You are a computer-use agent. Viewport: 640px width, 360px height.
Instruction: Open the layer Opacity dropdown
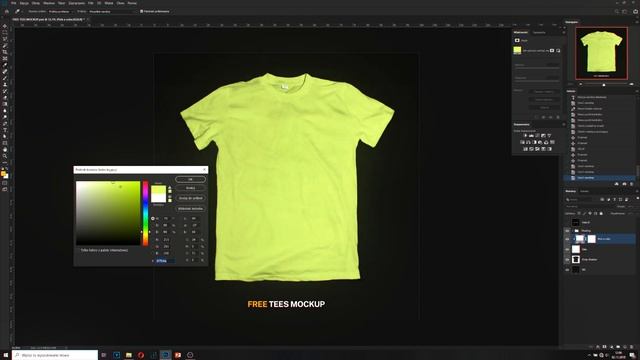tap(632, 207)
